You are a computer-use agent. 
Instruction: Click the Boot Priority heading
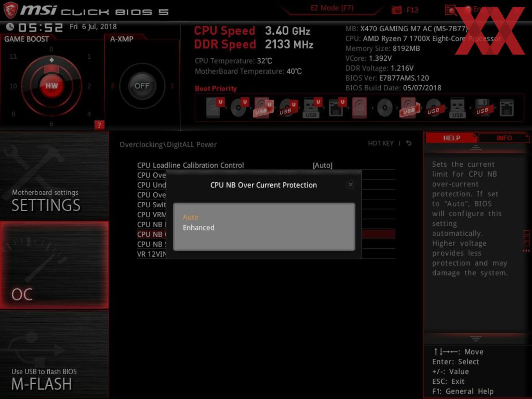pos(216,88)
